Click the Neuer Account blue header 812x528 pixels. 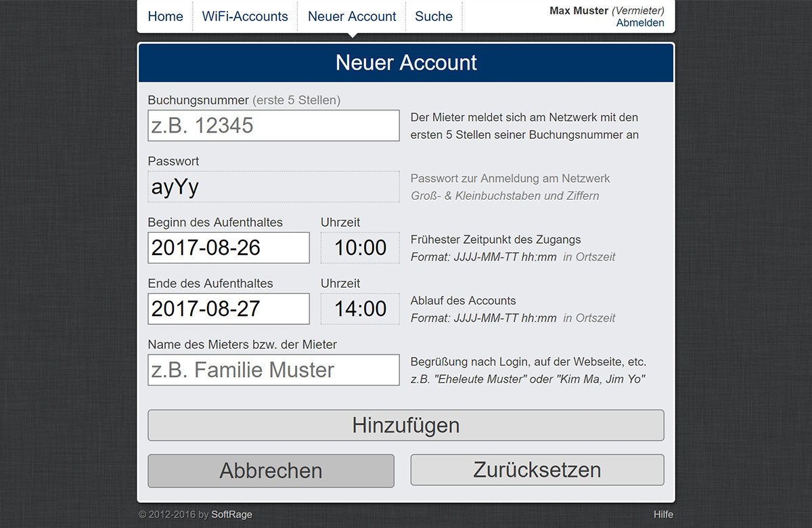(406, 63)
